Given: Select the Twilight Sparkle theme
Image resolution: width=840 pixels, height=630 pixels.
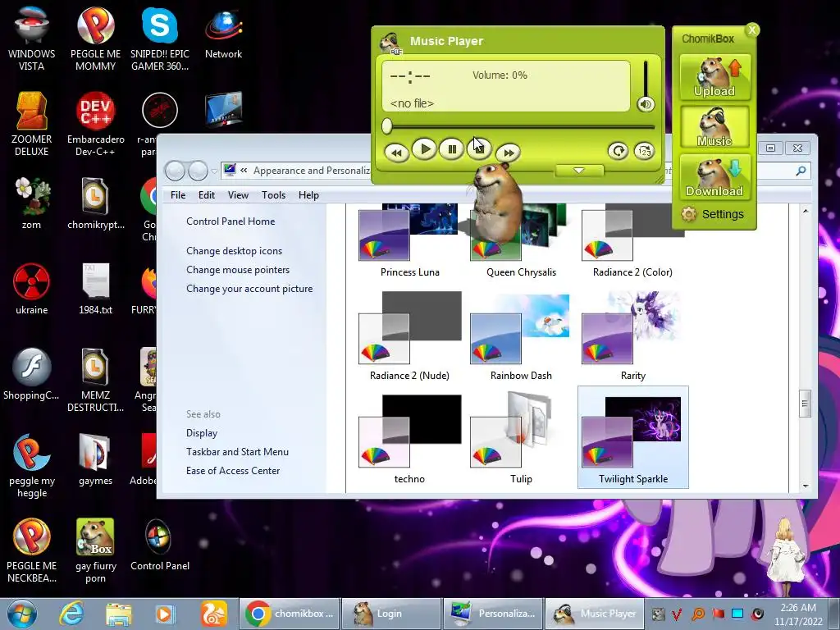Looking at the screenshot, I should pyautogui.click(x=632, y=437).
